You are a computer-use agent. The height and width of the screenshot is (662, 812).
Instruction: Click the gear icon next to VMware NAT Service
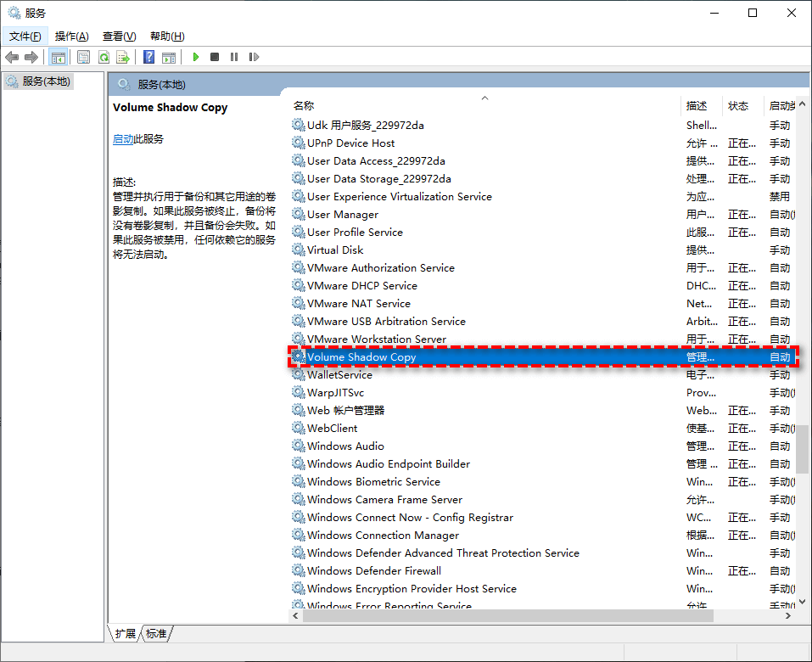(299, 302)
